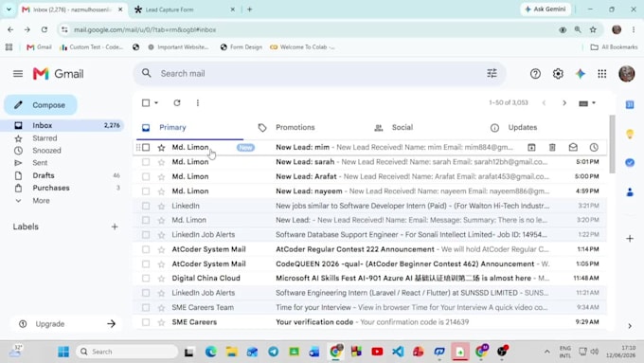Click the Ask Gemini button
The height and width of the screenshot is (363, 644).
(x=546, y=9)
